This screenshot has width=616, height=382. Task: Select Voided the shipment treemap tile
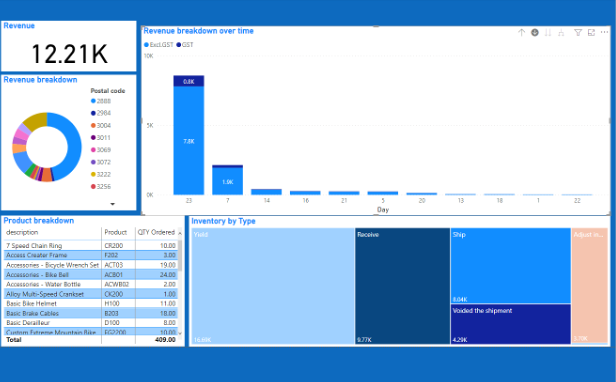[x=511, y=324]
